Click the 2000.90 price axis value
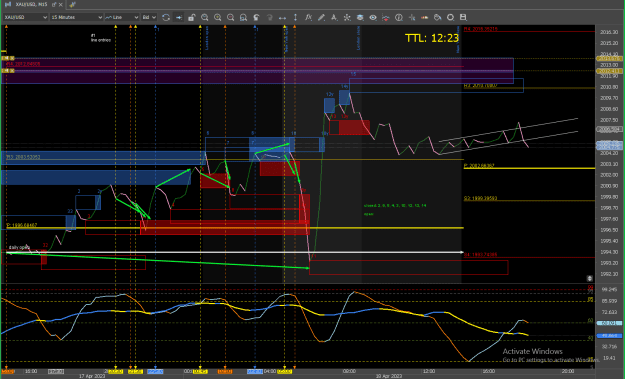The height and width of the screenshot is (379, 625). pos(609,186)
